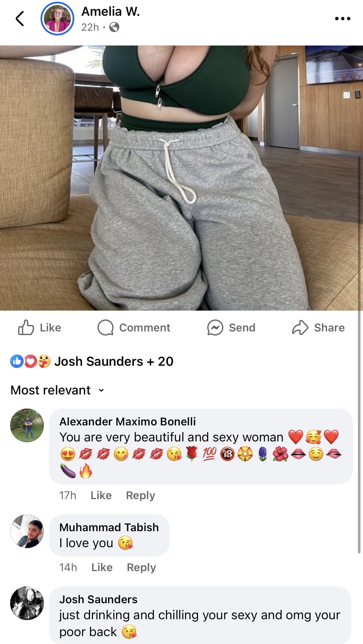Like the post with thumbs-up button
363x644 pixels.
(39, 327)
